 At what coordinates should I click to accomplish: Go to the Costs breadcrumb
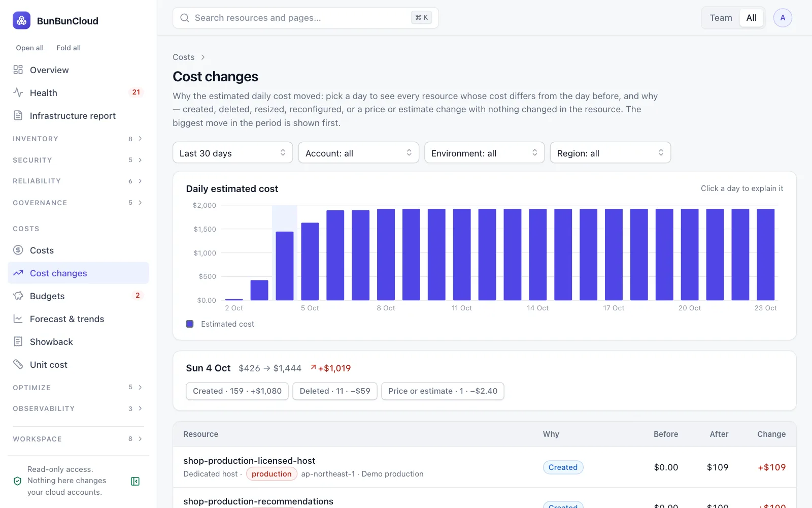pyautogui.click(x=183, y=57)
